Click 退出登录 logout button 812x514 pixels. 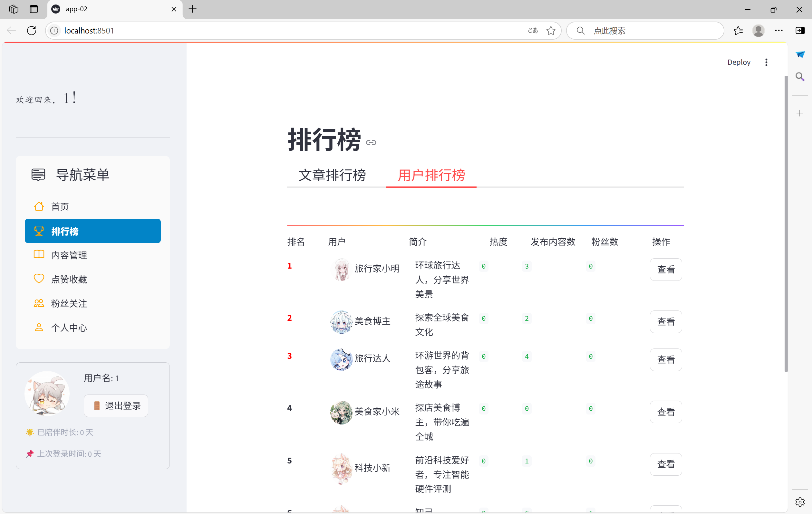[x=116, y=406]
